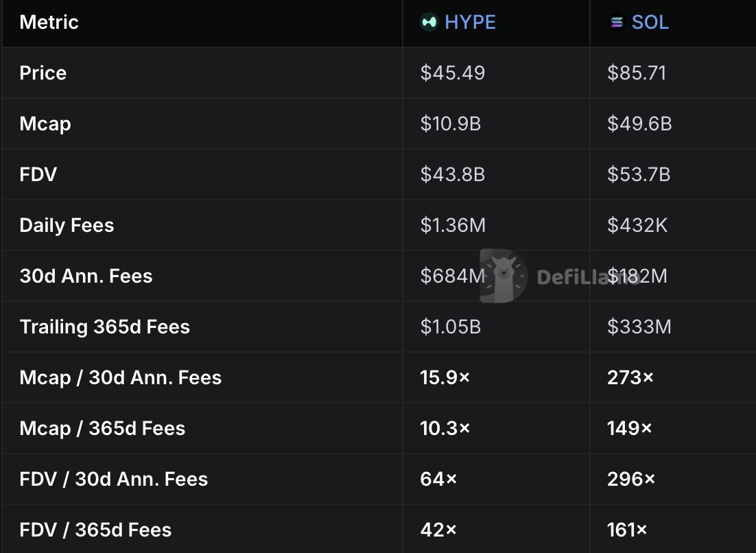Click the SOL annualized fees $182M
This screenshot has width=756, height=553.
point(637,276)
